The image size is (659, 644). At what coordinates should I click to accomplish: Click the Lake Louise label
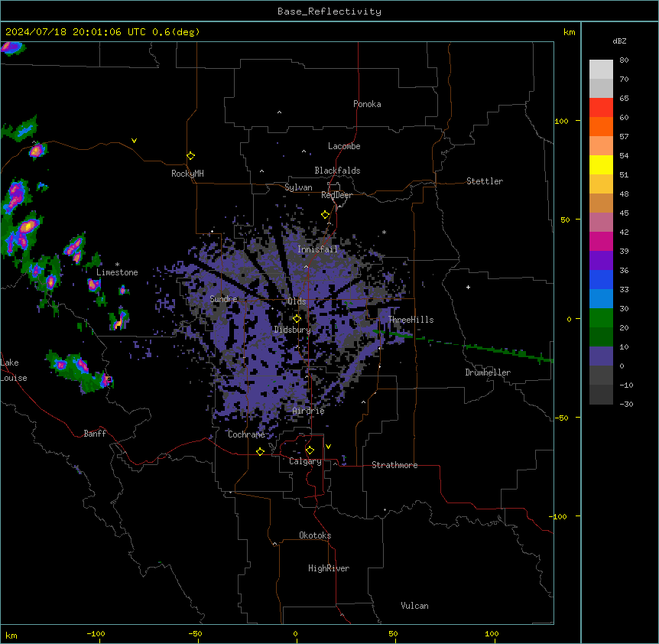click(x=14, y=370)
